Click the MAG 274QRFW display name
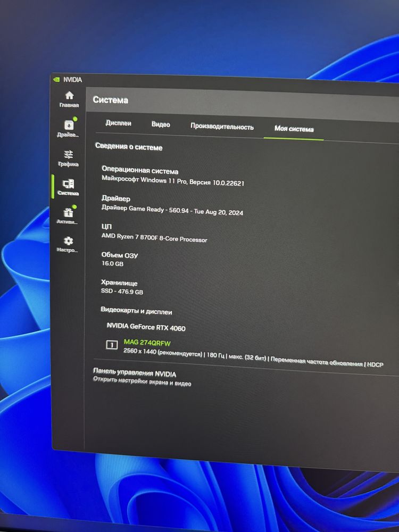This screenshot has height=532, width=399. pyautogui.click(x=147, y=343)
